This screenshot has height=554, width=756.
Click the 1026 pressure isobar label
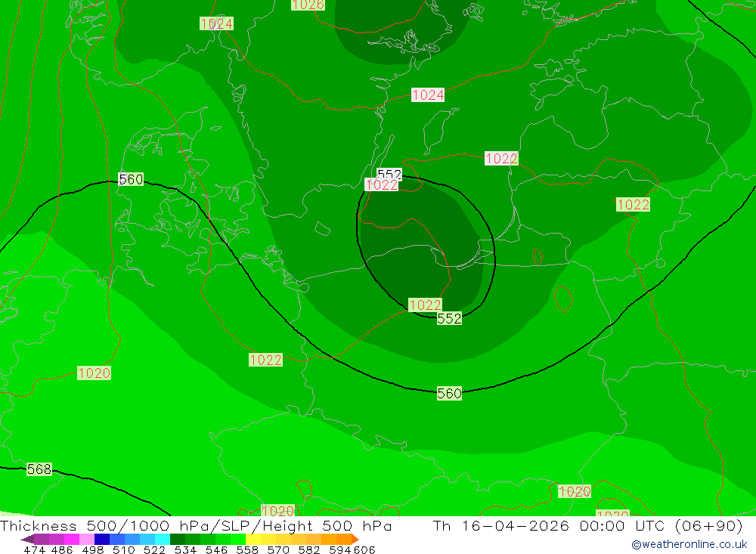(x=308, y=5)
